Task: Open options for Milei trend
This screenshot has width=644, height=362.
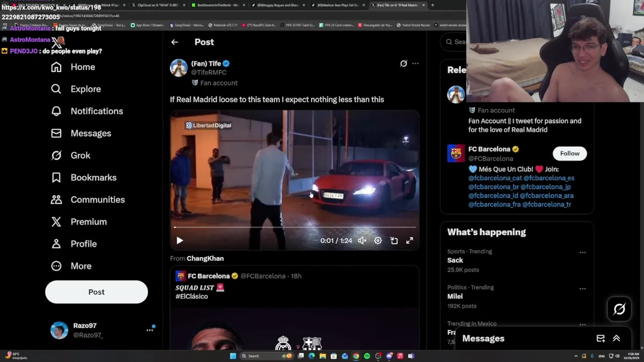Action: [x=583, y=289]
